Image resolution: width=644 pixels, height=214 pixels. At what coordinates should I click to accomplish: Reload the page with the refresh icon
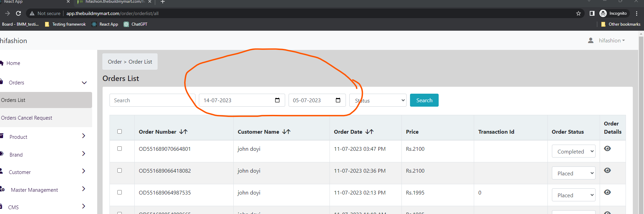(x=18, y=13)
